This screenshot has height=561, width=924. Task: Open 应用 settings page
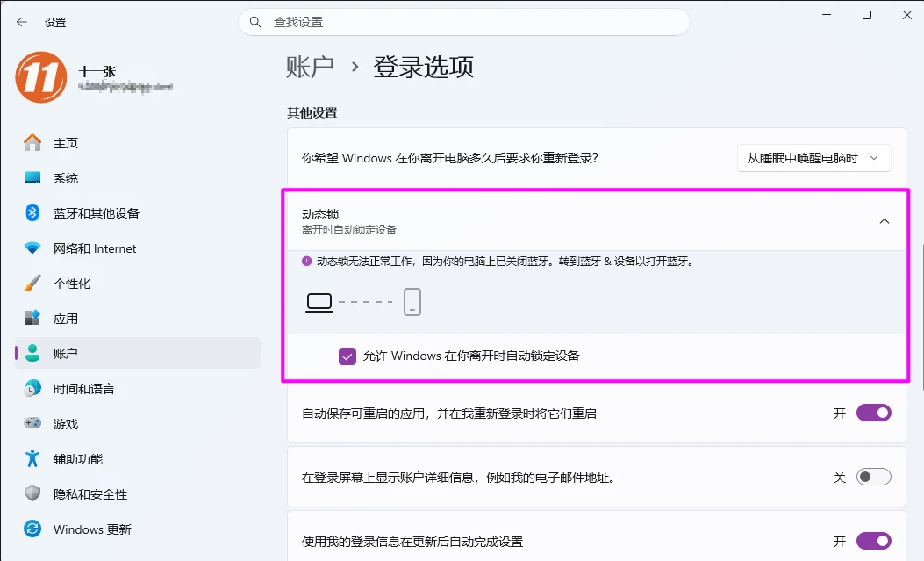tap(138, 318)
